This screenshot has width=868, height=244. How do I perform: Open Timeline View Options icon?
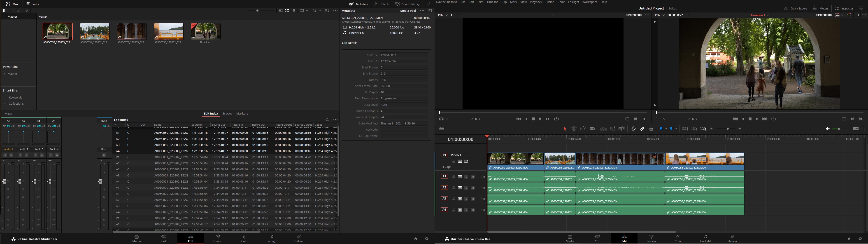441,129
